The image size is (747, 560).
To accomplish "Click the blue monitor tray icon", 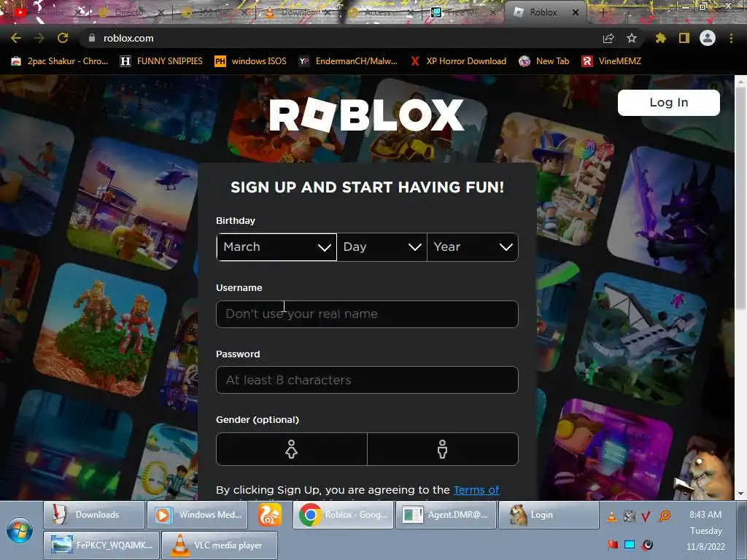I will 630,544.
